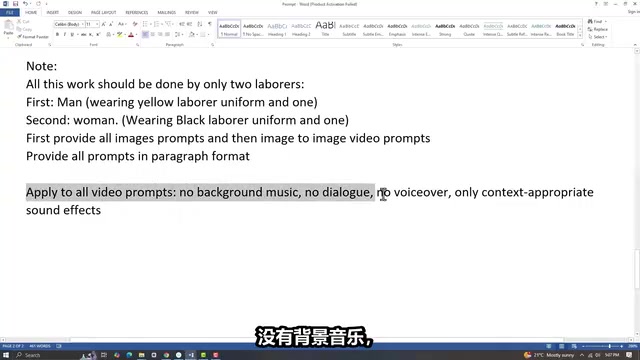Open the INSERT ribbon tab
The image size is (640, 360).
pyautogui.click(x=53, y=13)
